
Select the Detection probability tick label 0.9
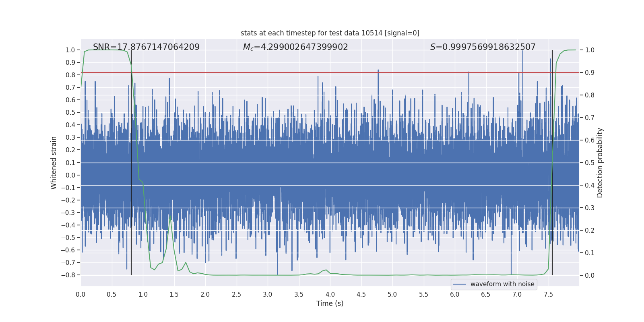point(590,73)
